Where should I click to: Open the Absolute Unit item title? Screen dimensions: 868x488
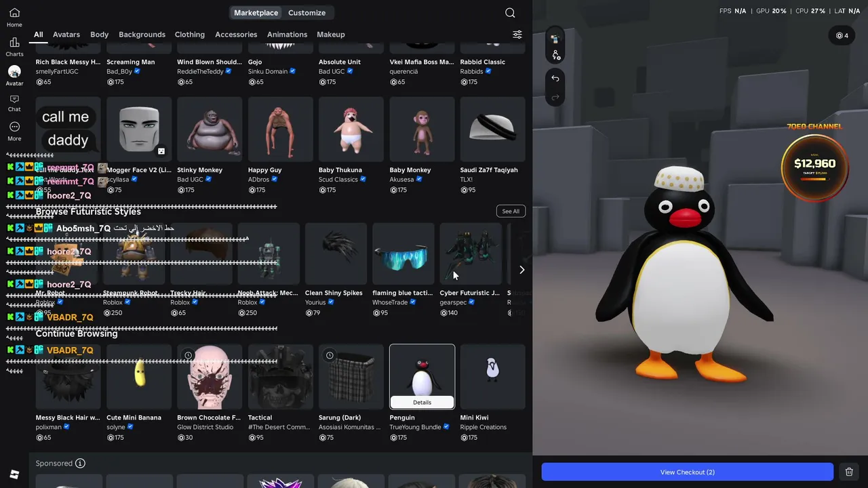(x=340, y=62)
